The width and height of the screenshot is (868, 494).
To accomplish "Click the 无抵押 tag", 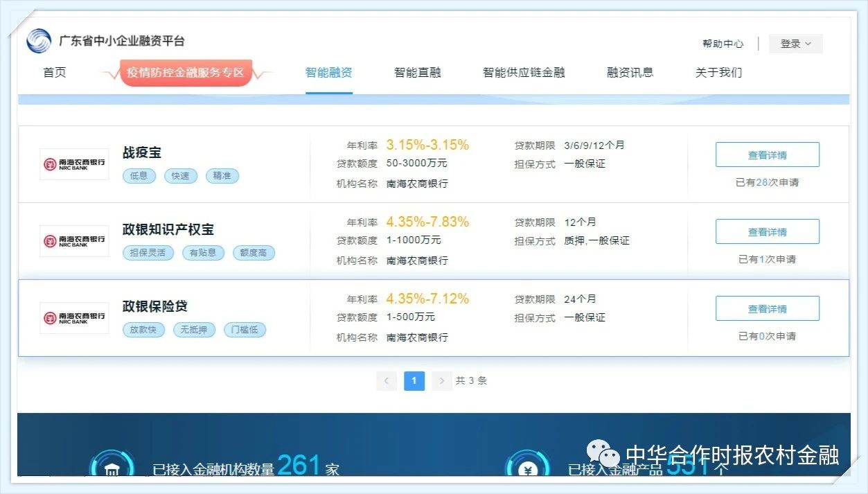I will 194,330.
